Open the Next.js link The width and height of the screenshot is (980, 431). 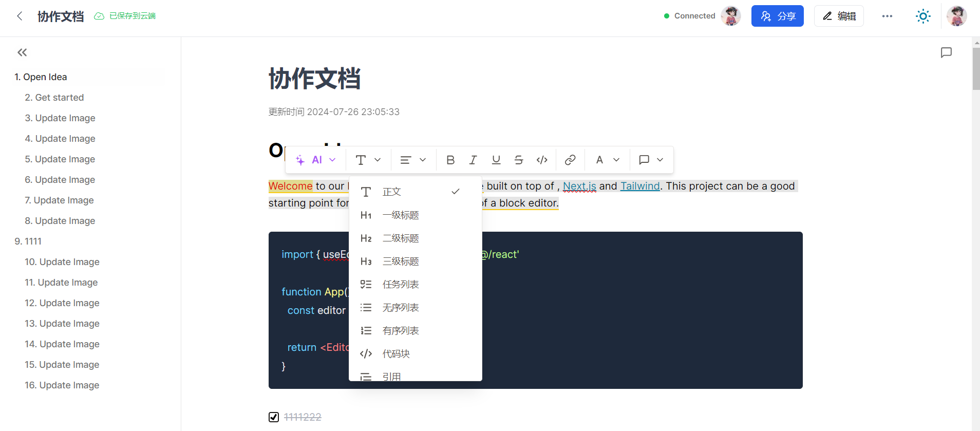click(579, 186)
